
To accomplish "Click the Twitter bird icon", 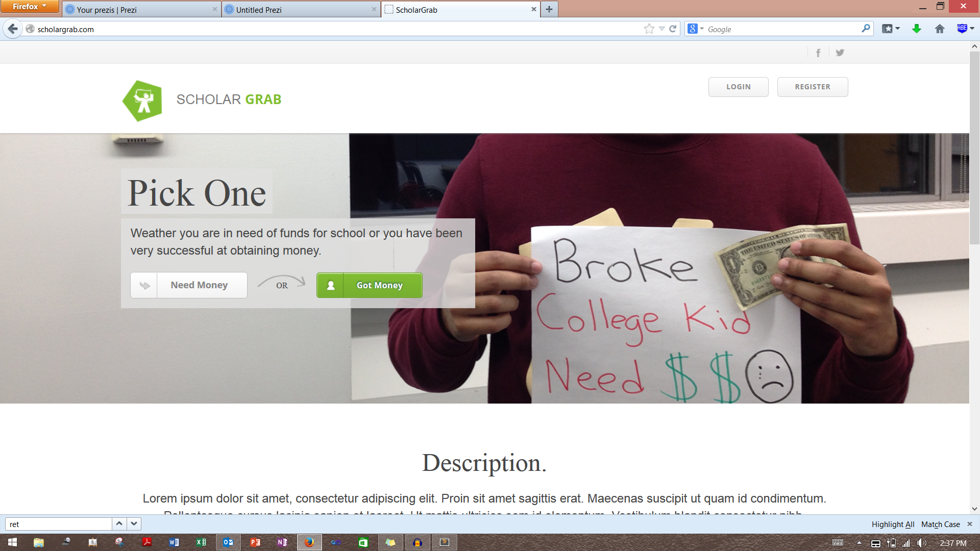I will click(840, 53).
